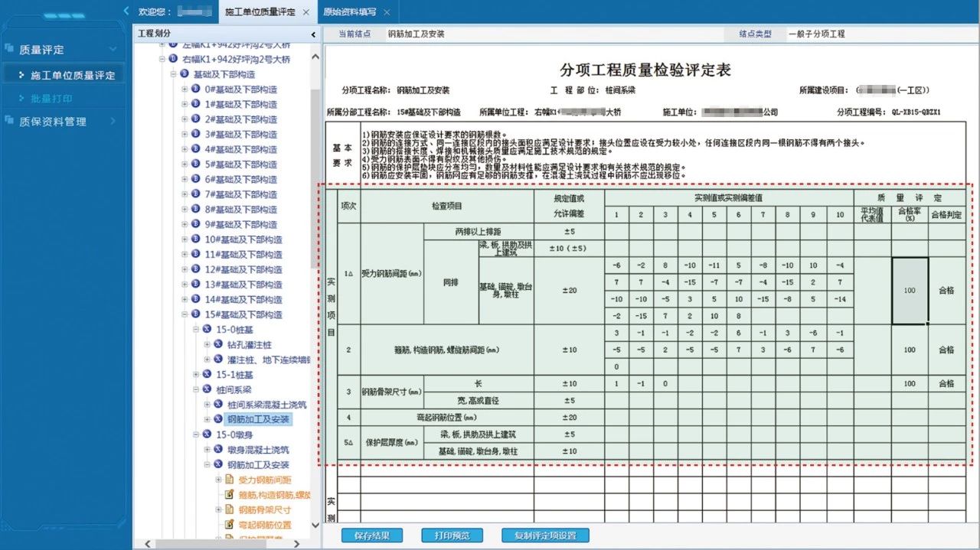Click the node icon beside 6#基础及下部构造
The width and height of the screenshot is (980, 550).
tap(196, 179)
